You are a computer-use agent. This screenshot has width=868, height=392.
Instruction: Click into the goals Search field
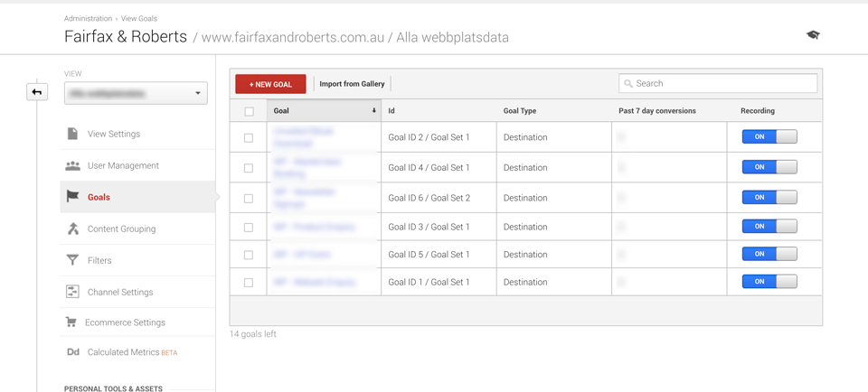tap(718, 83)
